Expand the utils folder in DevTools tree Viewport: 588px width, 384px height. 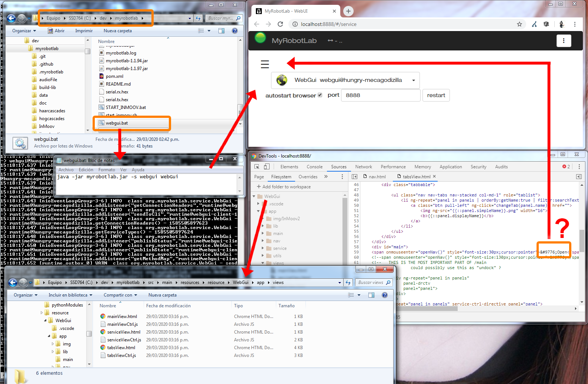point(263,256)
